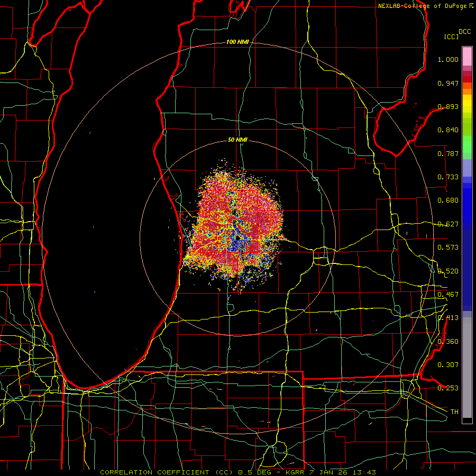Click the KGRR radar site at echo center
Image resolution: width=476 pixels, height=476 pixels.
tap(237, 239)
